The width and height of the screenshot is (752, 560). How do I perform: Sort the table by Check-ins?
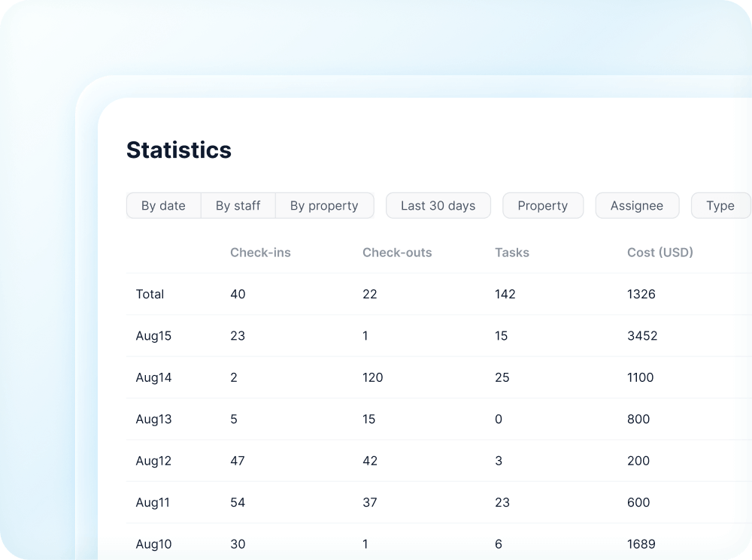(260, 253)
